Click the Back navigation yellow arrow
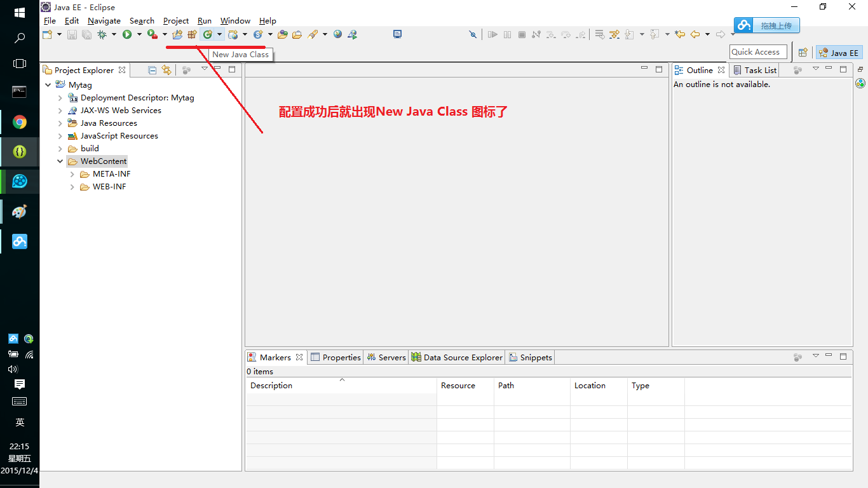 [695, 34]
